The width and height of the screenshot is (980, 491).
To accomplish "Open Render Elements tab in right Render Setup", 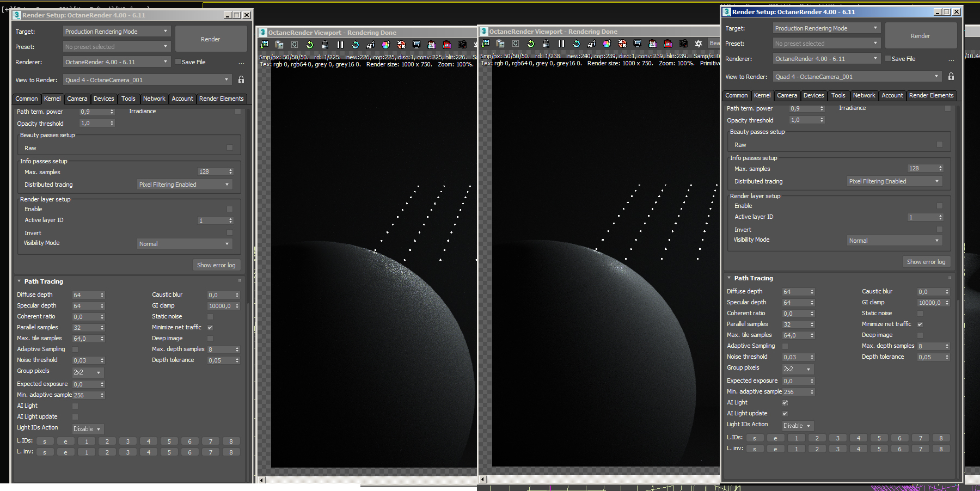I will tap(931, 95).
